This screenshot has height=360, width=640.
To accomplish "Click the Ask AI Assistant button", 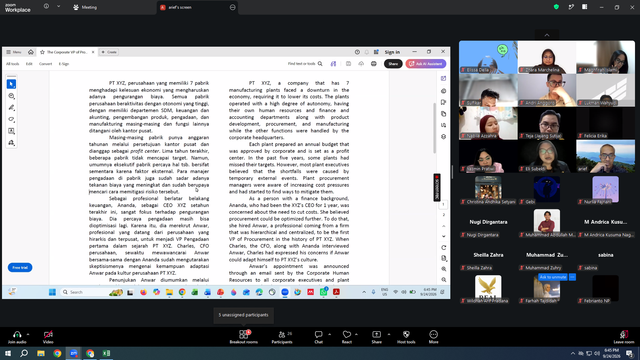I will [426, 64].
